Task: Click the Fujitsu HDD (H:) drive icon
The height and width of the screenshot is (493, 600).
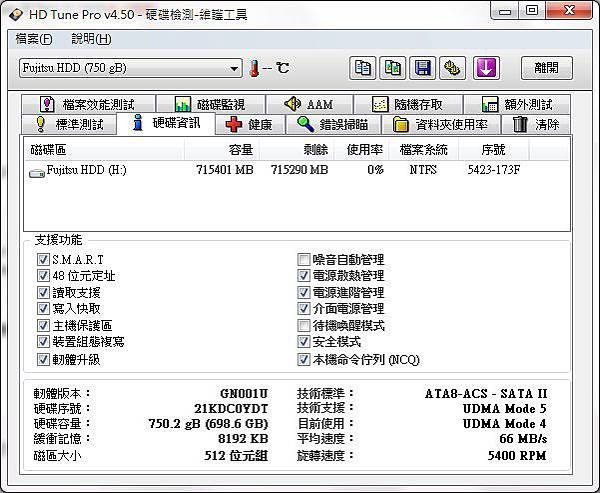Action: [37, 173]
